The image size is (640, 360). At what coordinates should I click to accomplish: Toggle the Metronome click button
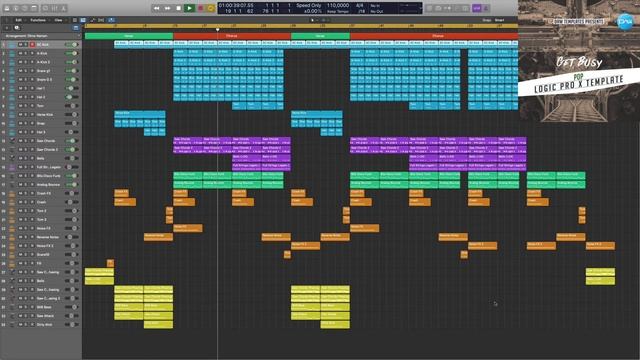point(486,8)
